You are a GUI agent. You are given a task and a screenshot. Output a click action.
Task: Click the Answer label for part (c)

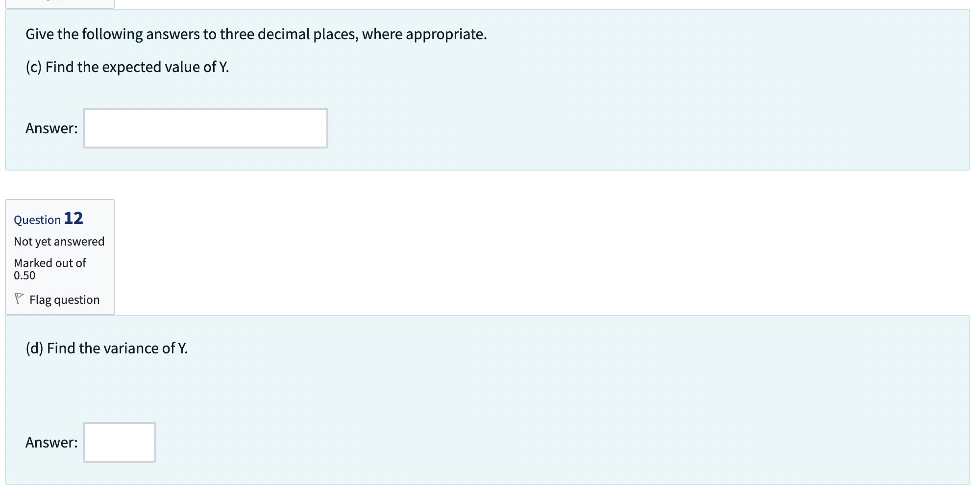click(50, 128)
